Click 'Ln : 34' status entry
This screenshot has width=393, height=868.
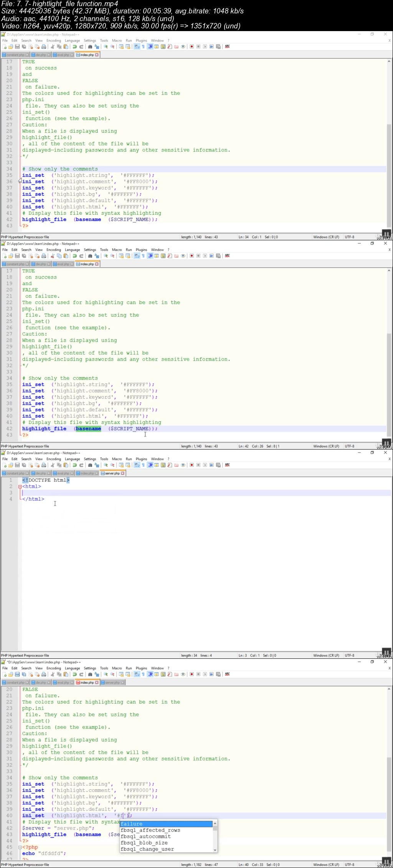pos(243,237)
